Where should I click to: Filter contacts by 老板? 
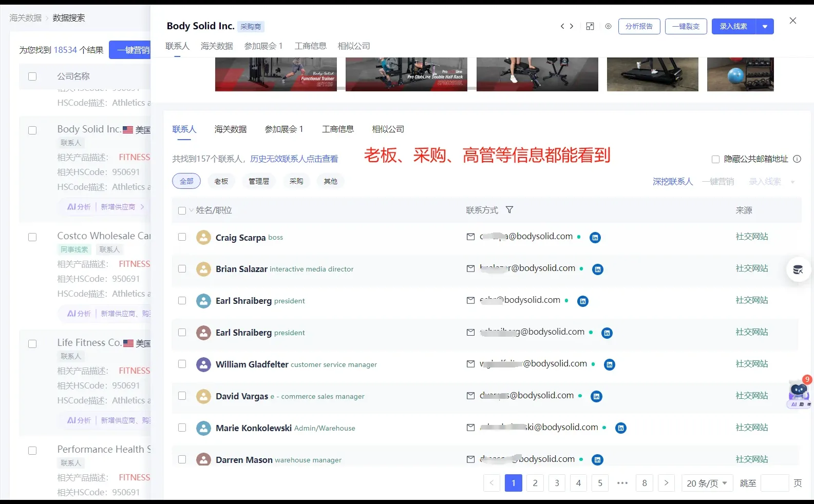(221, 181)
